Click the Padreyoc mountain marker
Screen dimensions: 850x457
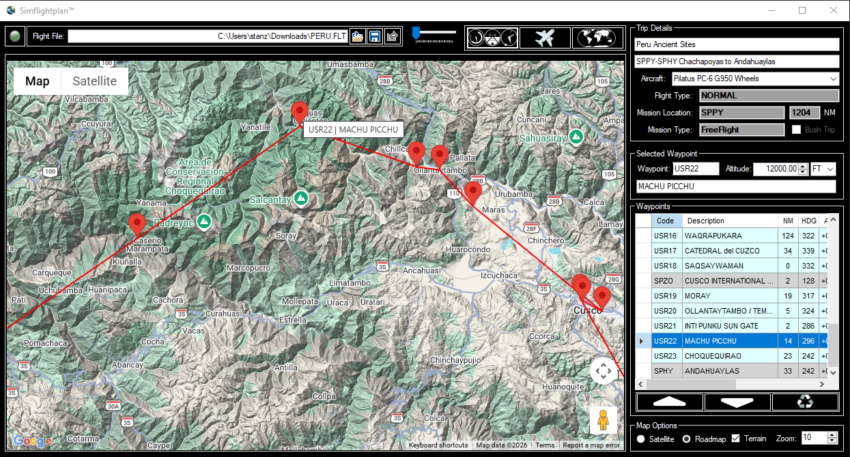204,222
